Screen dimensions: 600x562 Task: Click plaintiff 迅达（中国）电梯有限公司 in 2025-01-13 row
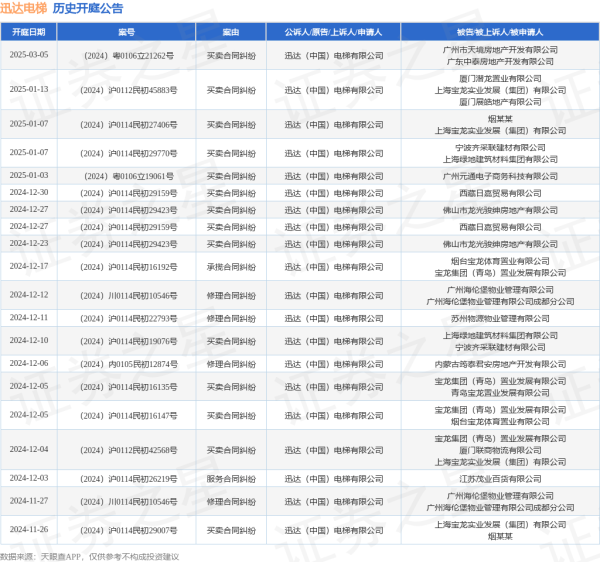tap(334, 90)
